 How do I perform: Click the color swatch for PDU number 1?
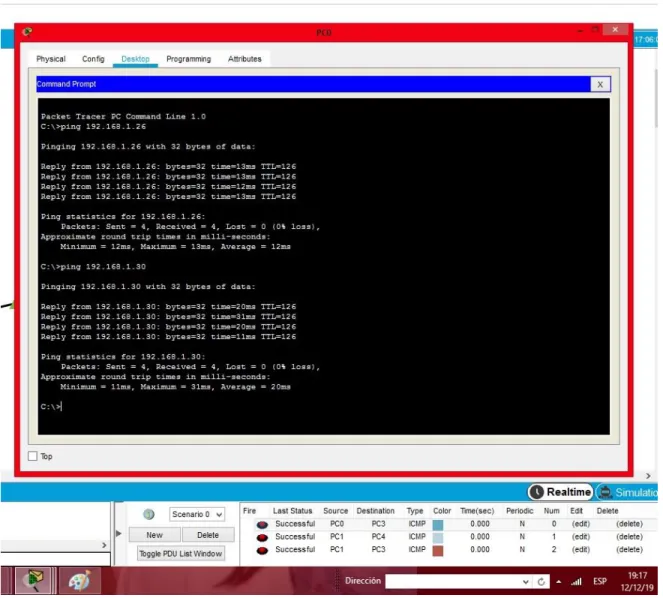point(438,538)
